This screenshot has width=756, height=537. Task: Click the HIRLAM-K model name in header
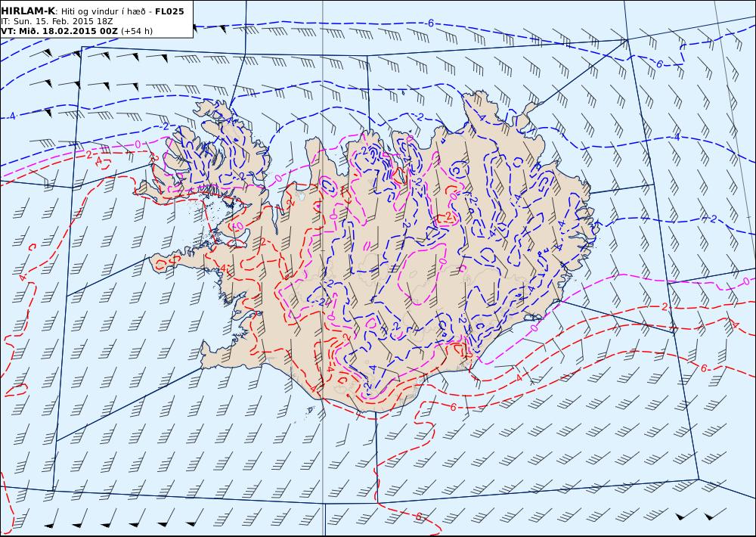pos(27,11)
